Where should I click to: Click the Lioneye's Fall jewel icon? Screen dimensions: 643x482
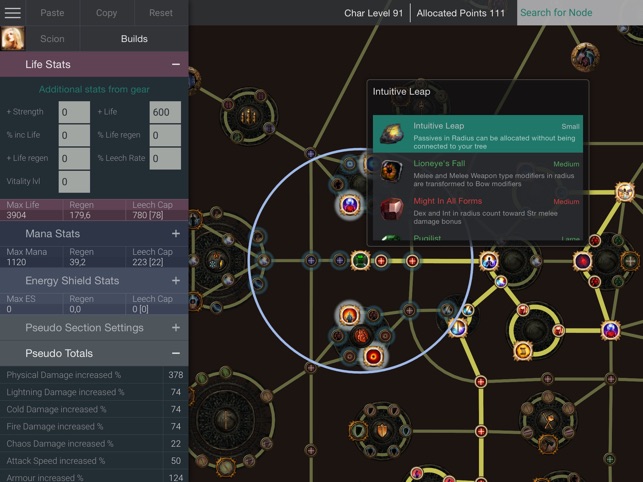click(391, 171)
